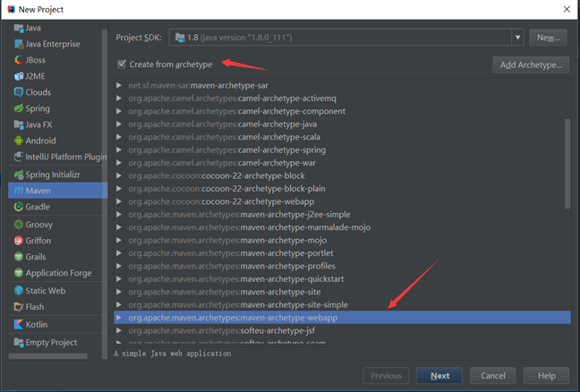
Task: Click the JBoss icon in sidebar
Action: [x=19, y=60]
